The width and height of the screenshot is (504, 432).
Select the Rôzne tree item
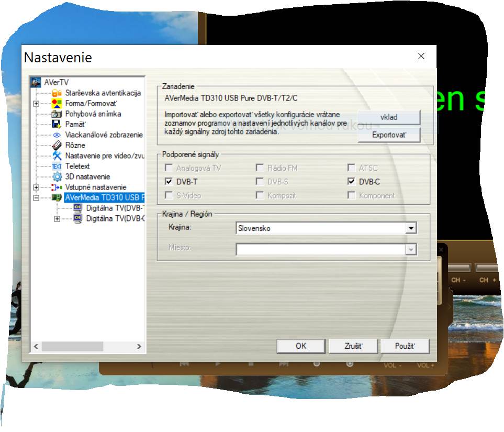(75, 146)
